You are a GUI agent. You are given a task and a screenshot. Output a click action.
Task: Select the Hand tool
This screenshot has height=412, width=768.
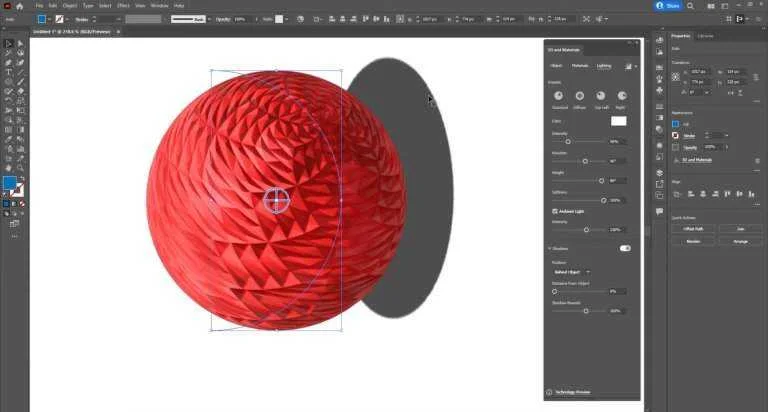coord(8,168)
